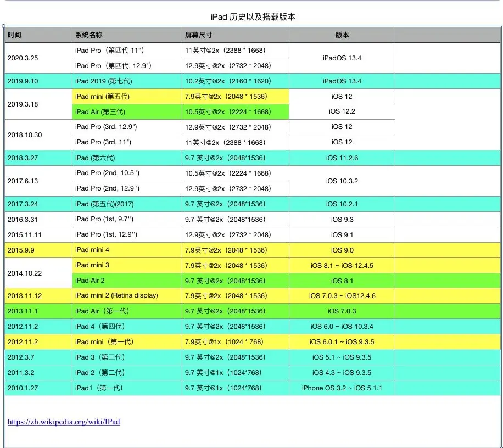Image resolution: width=503 pixels, height=448 pixels.
Task: Click cell '10.2英寸@2x（2160 * 1620）'
Action: click(236, 81)
